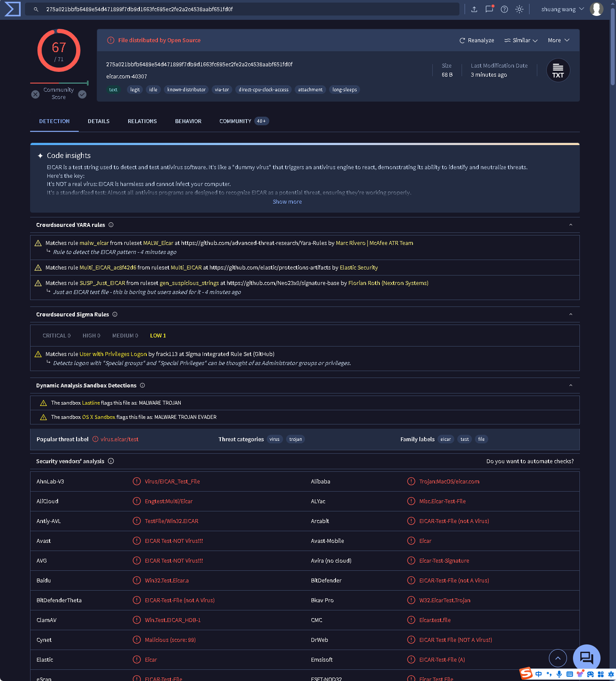Click info icon beside Security vendors' analysis
This screenshot has width=616, height=681.
point(111,461)
